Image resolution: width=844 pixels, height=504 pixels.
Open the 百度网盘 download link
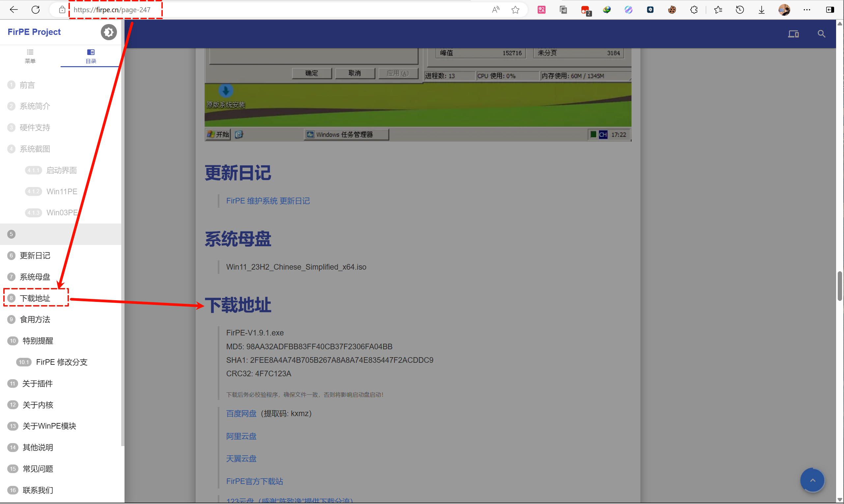click(x=241, y=413)
